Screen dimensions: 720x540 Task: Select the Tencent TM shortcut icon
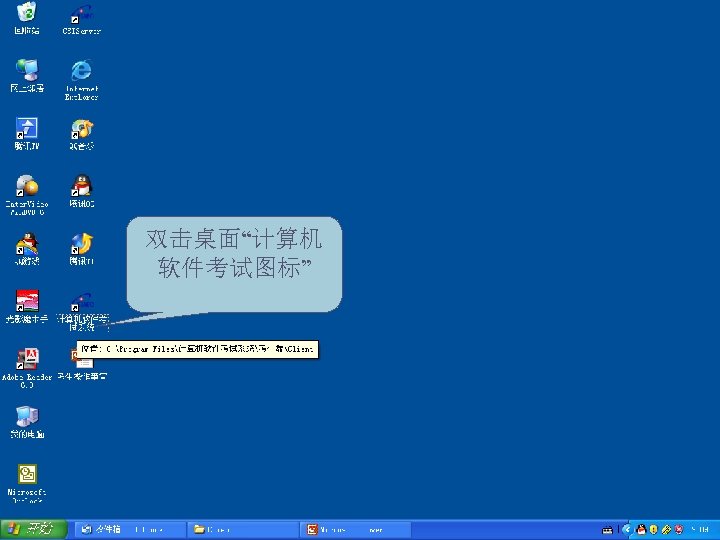[x=27, y=134]
